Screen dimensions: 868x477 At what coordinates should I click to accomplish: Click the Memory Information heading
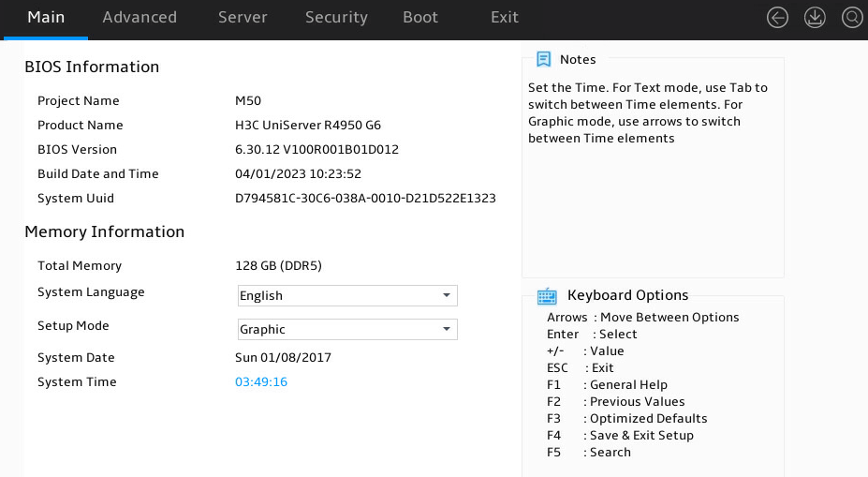pyautogui.click(x=105, y=231)
